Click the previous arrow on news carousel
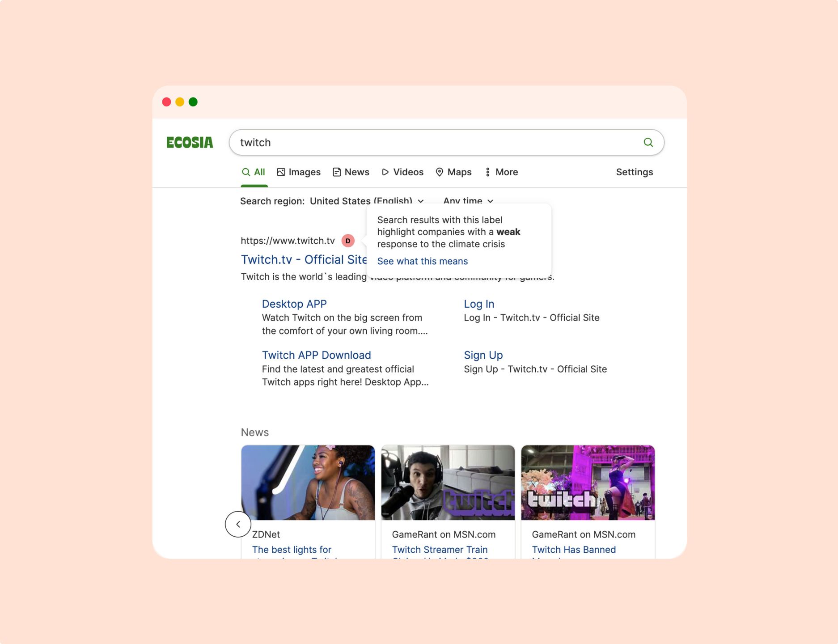Image resolution: width=838 pixels, height=644 pixels. point(238,524)
